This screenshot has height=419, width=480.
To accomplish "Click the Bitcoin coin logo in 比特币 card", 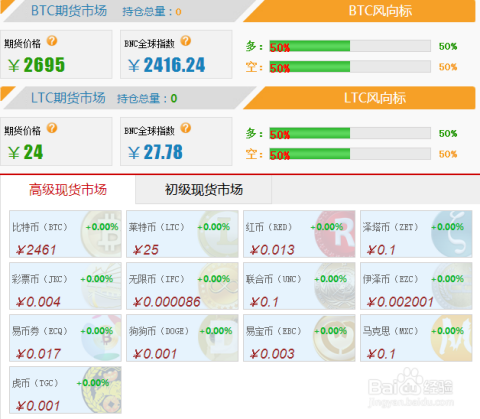I will pyautogui.click(x=101, y=234).
